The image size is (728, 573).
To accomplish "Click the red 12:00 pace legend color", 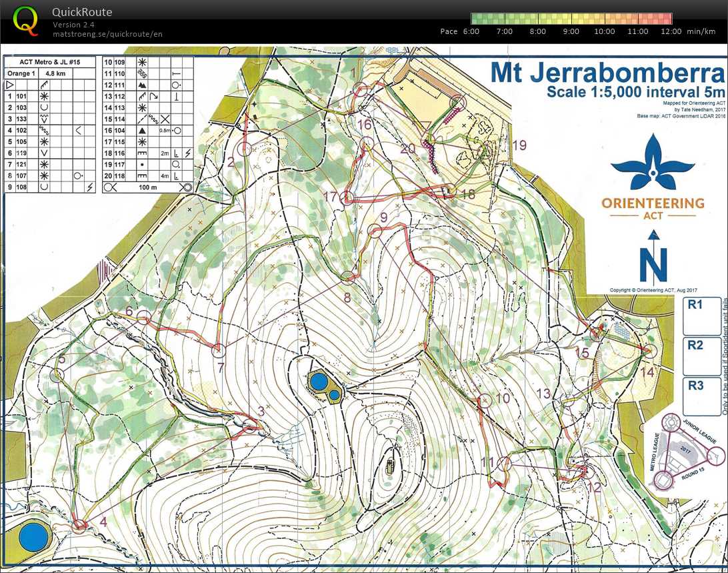I will click(665, 19).
